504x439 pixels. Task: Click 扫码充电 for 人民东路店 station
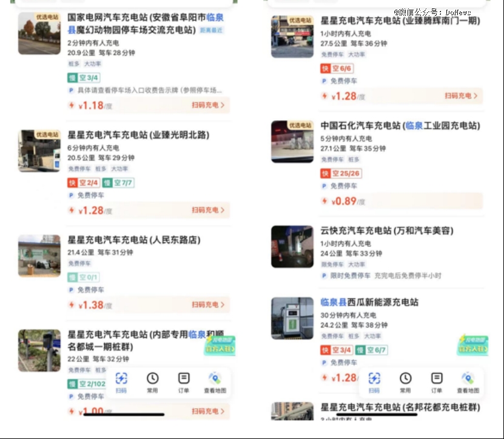[x=208, y=304]
